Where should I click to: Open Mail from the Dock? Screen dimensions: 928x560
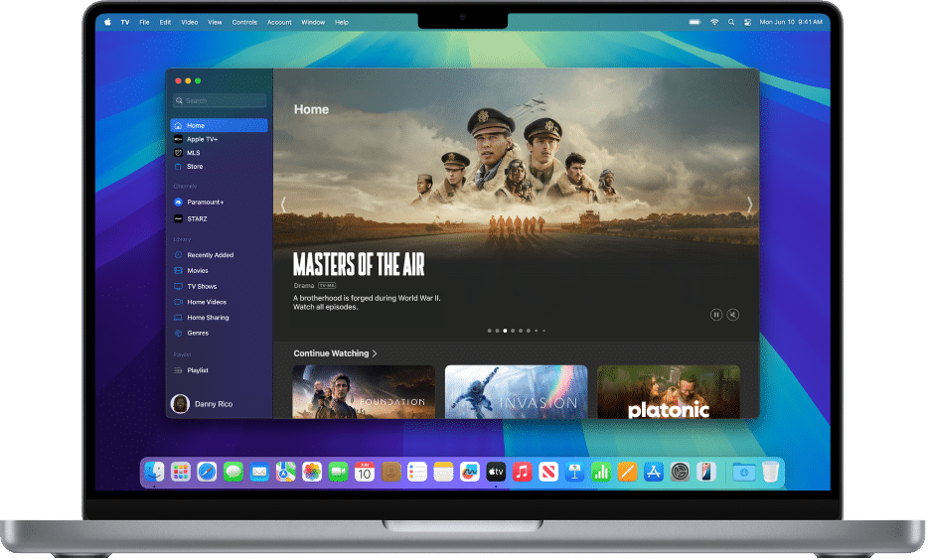tap(259, 472)
